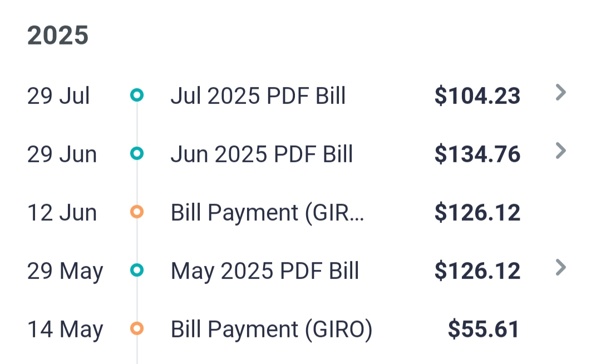Image resolution: width=601 pixels, height=364 pixels.
Task: Tap the $55.61 payment amount
Action: coord(483,330)
